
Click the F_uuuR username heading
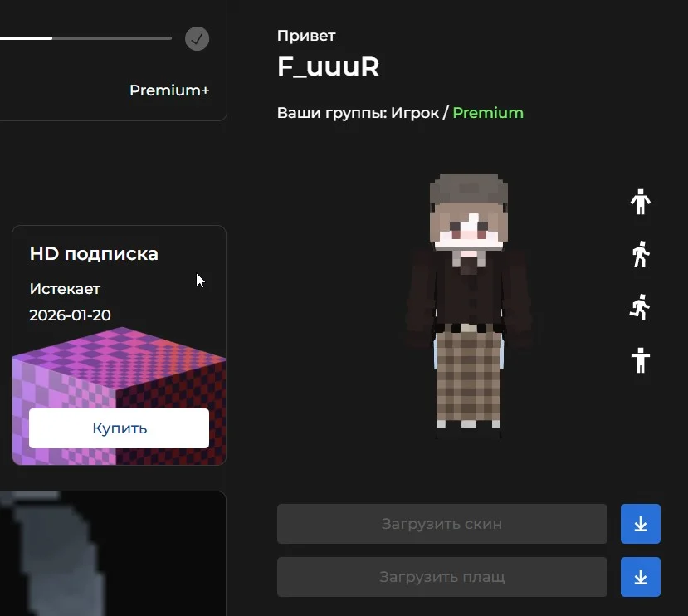[328, 67]
